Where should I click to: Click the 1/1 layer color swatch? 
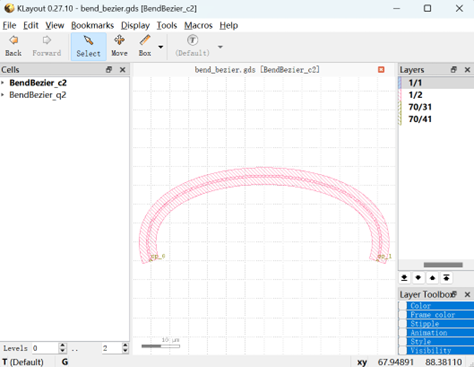click(400, 83)
